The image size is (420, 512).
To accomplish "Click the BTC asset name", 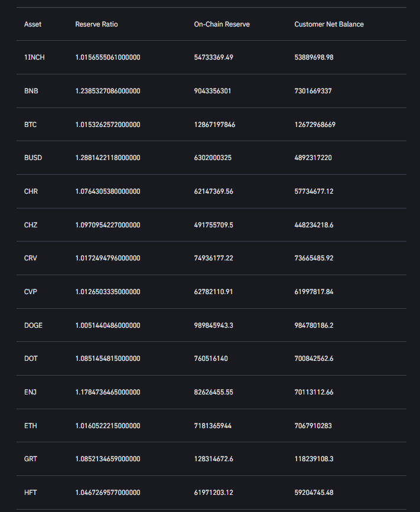I will point(31,125).
